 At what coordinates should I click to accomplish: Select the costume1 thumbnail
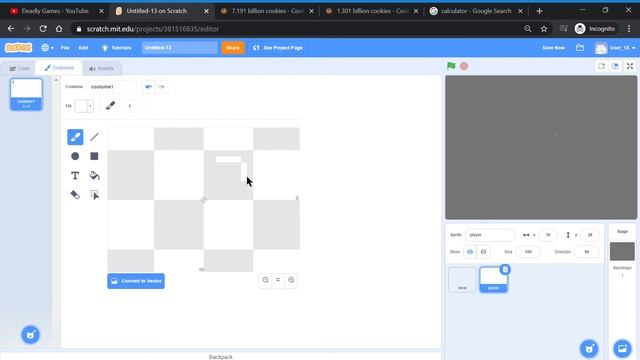[x=26, y=94]
